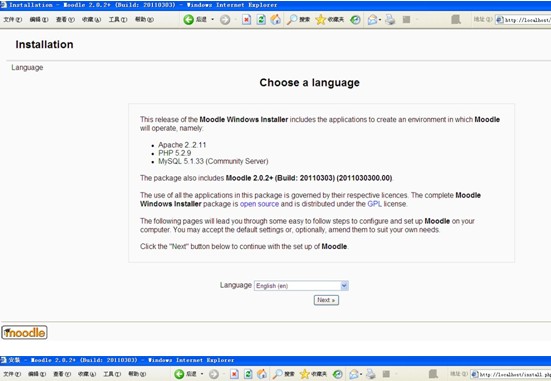551x381 pixels.
Task: Open the 帮助 (Help) menu in the Installation window
Action: pos(144,20)
